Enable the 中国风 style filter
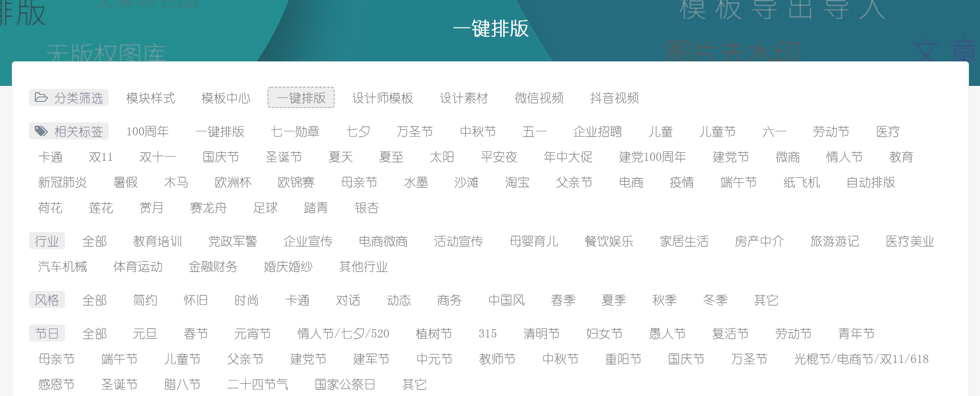The image size is (980, 396). [506, 300]
